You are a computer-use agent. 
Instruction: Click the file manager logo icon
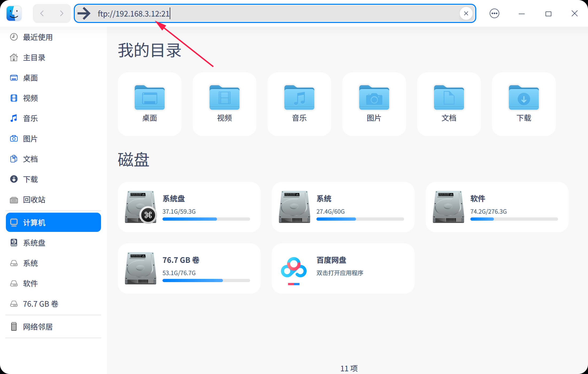14,13
